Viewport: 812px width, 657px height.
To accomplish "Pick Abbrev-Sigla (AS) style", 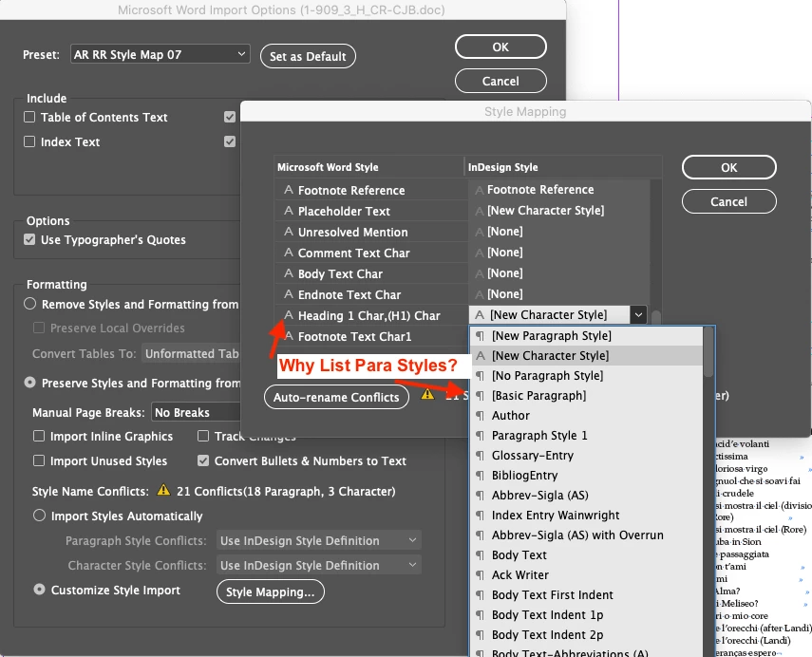I will pyautogui.click(x=587, y=496).
